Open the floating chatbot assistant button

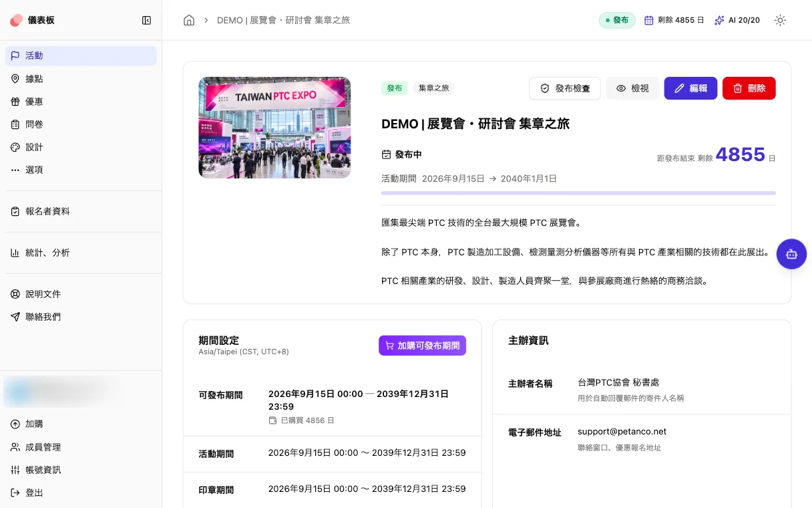(x=791, y=254)
